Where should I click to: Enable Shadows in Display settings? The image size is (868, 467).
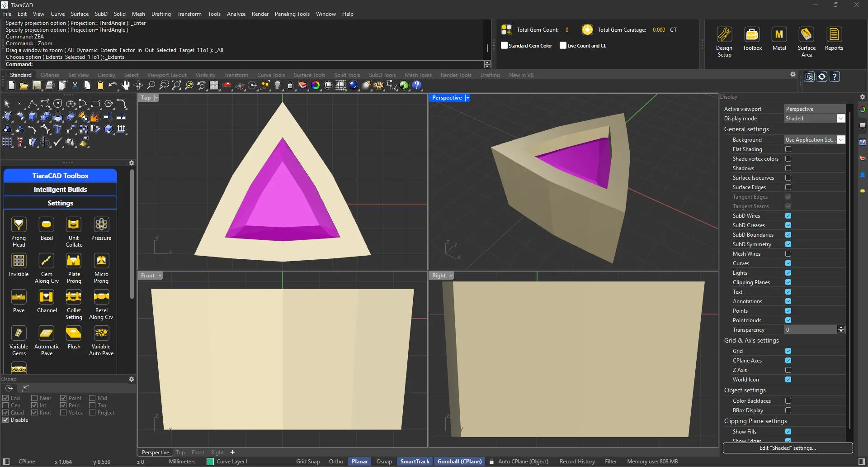click(x=788, y=168)
